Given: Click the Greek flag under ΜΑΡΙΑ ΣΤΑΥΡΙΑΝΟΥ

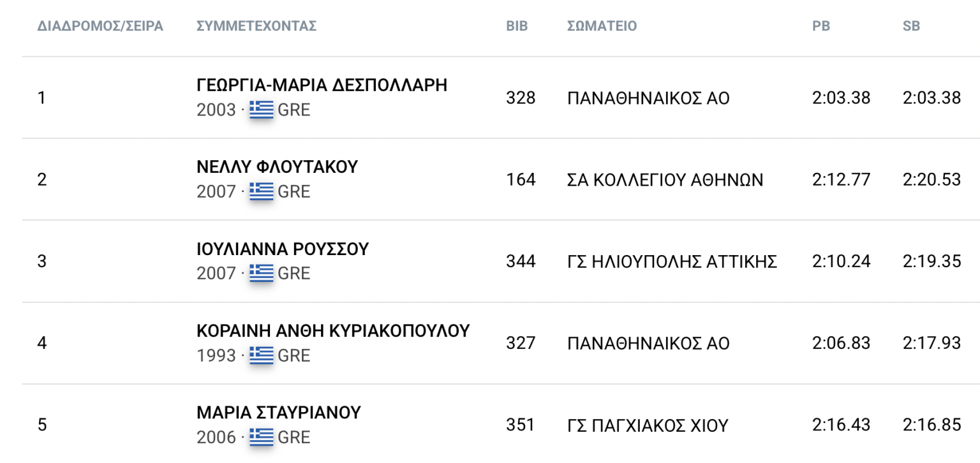Looking at the screenshot, I should click(x=262, y=437).
